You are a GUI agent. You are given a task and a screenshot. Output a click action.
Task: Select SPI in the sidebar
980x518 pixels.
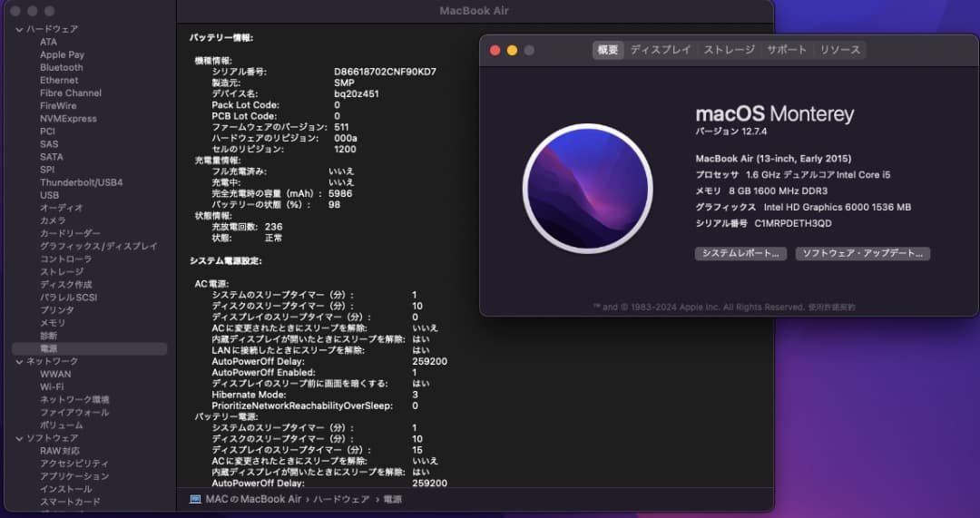tap(47, 170)
